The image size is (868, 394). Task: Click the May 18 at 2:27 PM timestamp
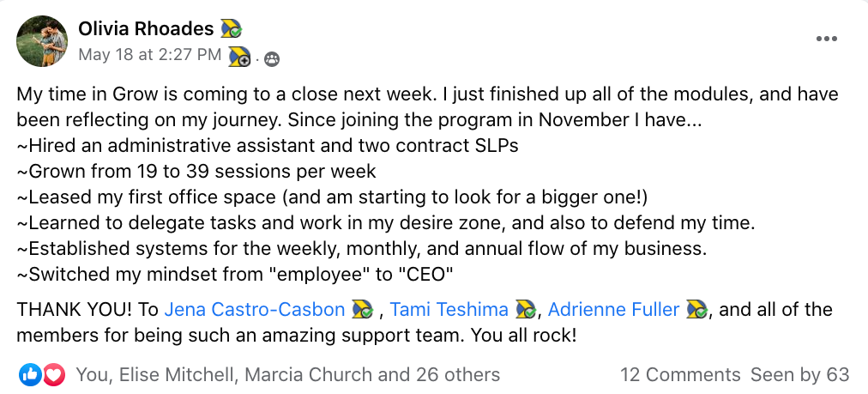[150, 56]
